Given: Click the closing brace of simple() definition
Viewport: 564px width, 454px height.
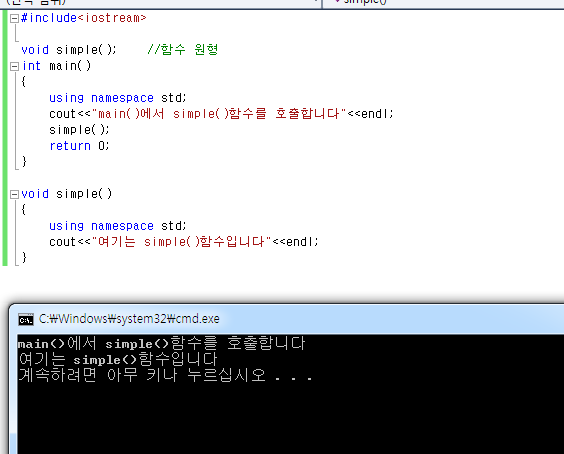Looking at the screenshot, I should tap(24, 258).
